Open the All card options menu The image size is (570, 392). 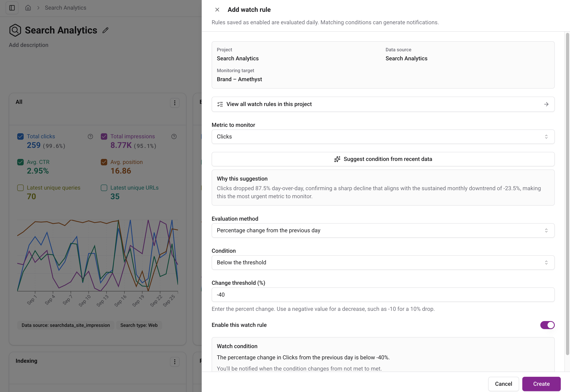click(175, 103)
